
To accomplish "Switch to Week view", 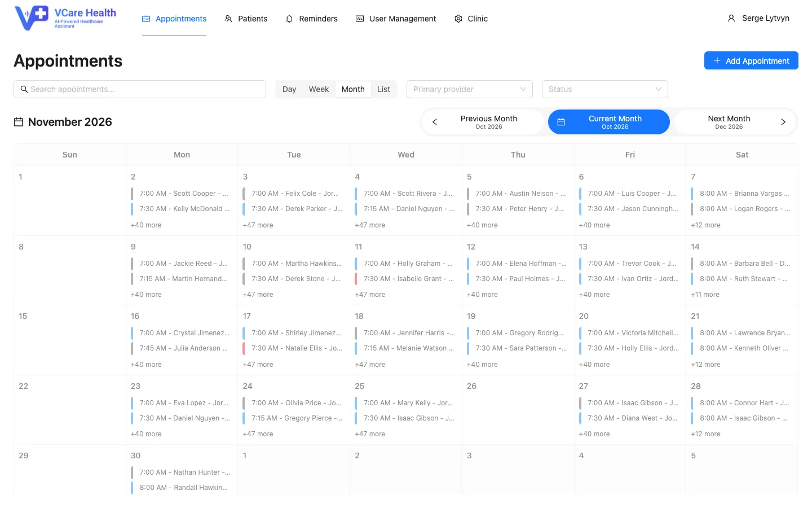I will (319, 89).
